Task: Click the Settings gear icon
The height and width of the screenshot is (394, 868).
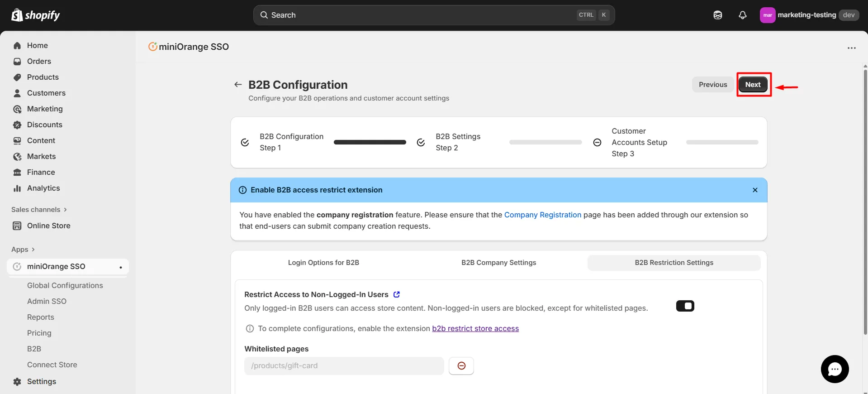Action: click(x=17, y=381)
